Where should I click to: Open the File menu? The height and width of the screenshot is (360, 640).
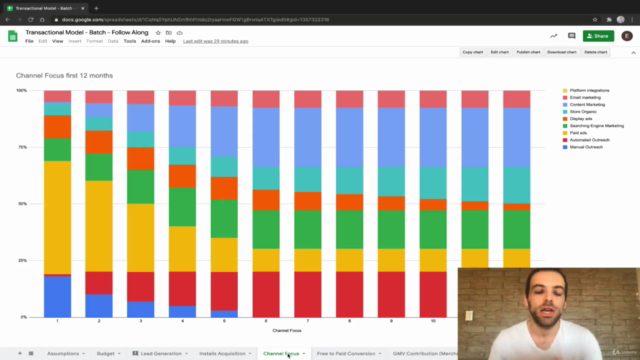[x=29, y=41]
